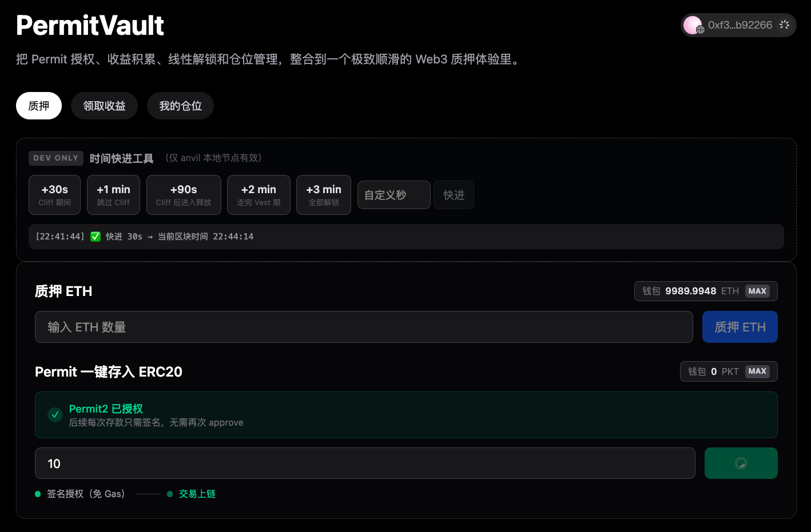Viewport: 811px width, 532px height.
Task: Click the 质押 ETH button
Action: coord(740,327)
